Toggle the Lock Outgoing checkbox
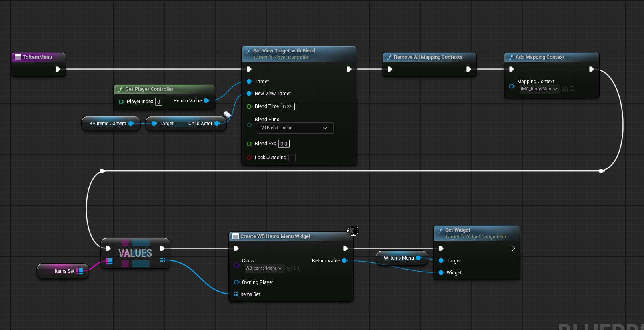 pos(292,158)
